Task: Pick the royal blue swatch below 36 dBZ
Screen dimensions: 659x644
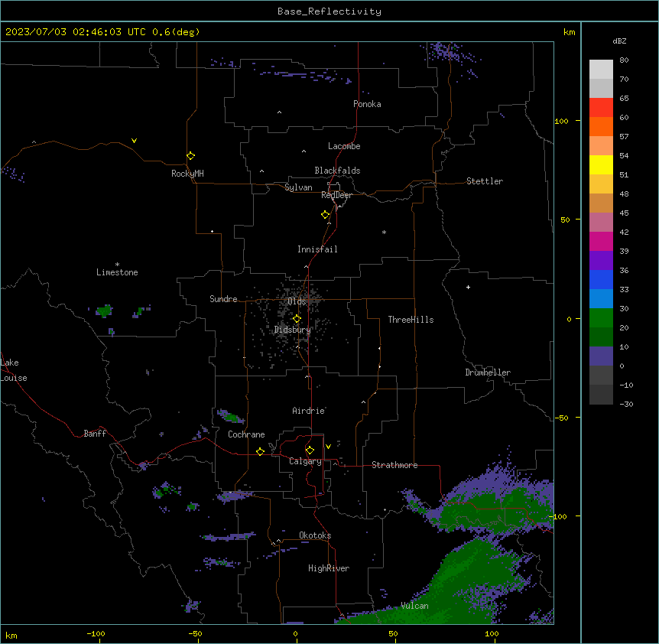Action: pos(601,279)
